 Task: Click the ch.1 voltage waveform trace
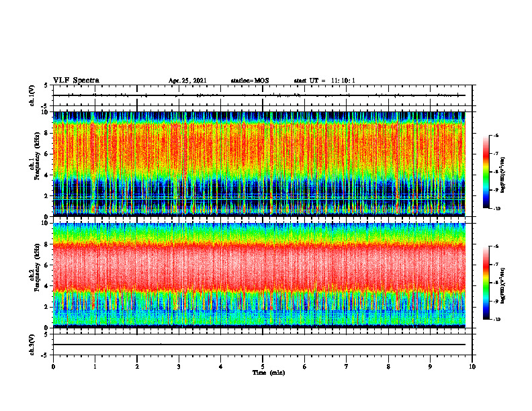tap(259, 95)
